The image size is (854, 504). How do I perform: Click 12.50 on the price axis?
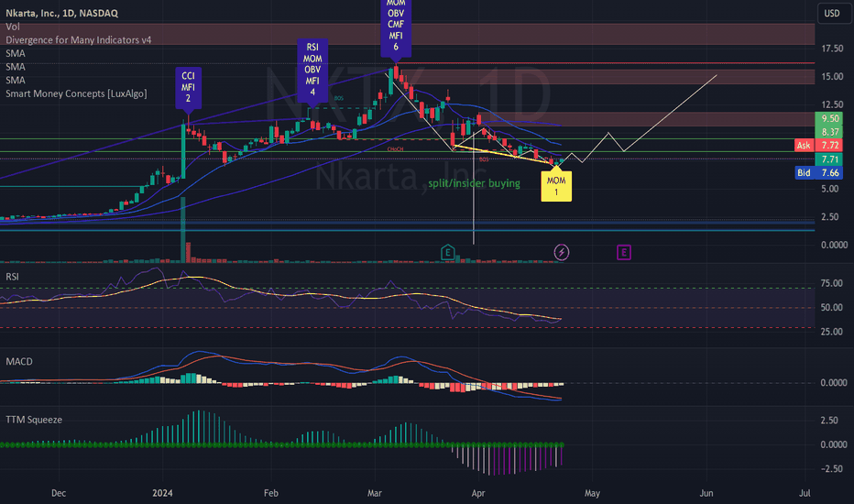(832, 104)
